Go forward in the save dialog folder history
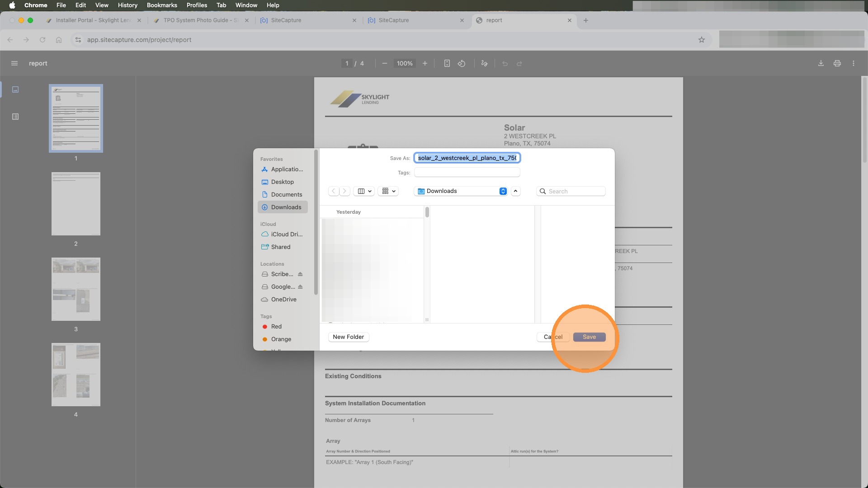Screen dimensions: 868x488 [344, 191]
